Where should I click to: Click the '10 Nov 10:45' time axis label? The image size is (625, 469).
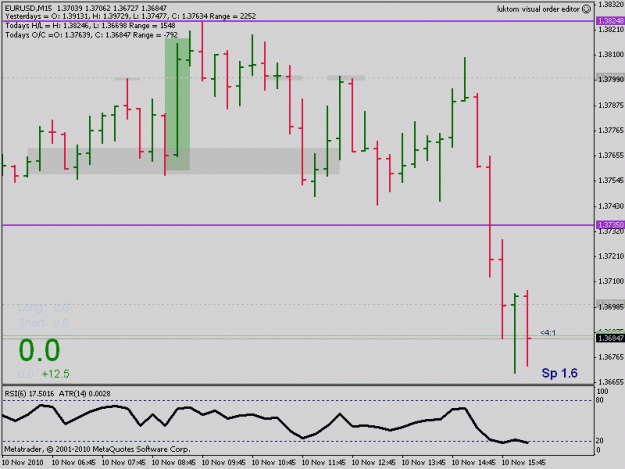coord(273,463)
